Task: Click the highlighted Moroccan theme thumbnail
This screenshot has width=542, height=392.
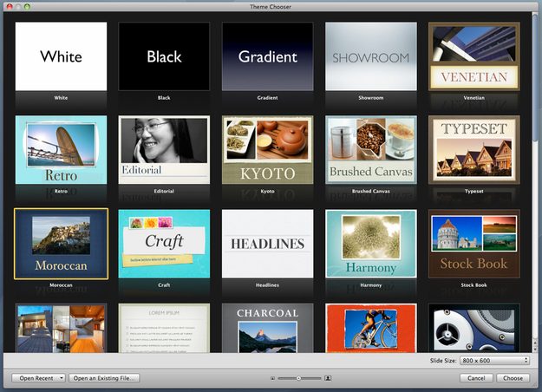Action: (61, 244)
